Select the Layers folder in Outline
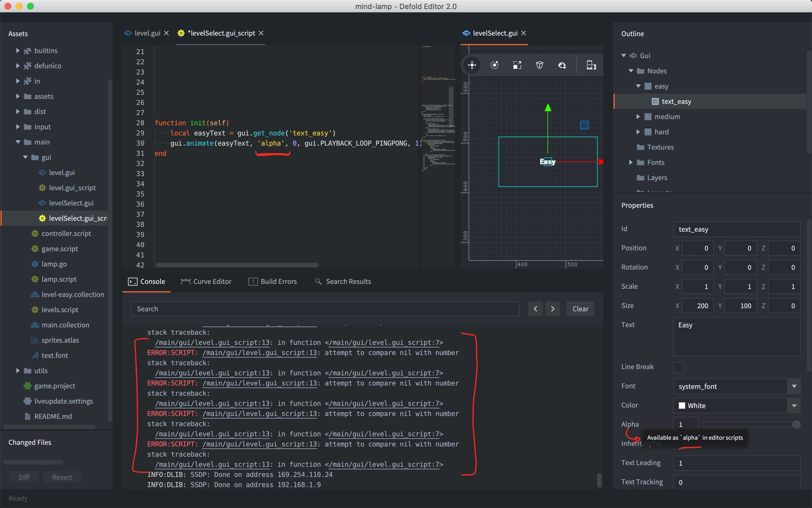This screenshot has height=508, width=812. (x=657, y=178)
